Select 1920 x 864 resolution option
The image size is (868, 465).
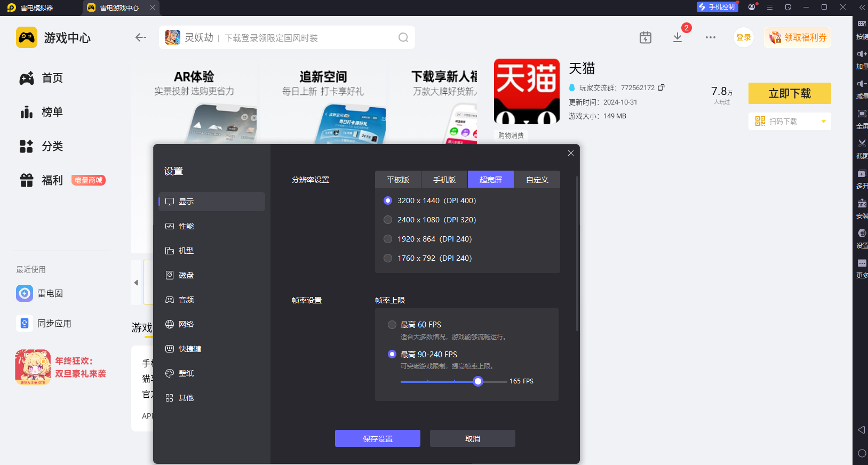(388, 239)
